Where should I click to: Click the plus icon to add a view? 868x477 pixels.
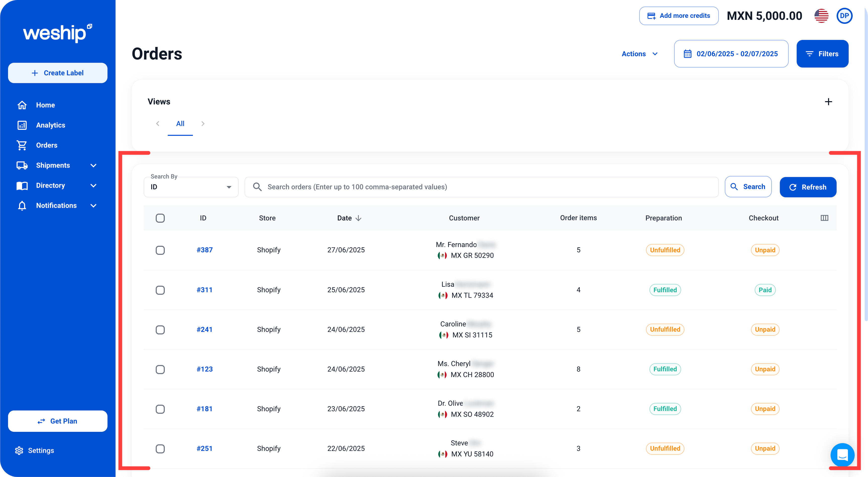(x=828, y=102)
